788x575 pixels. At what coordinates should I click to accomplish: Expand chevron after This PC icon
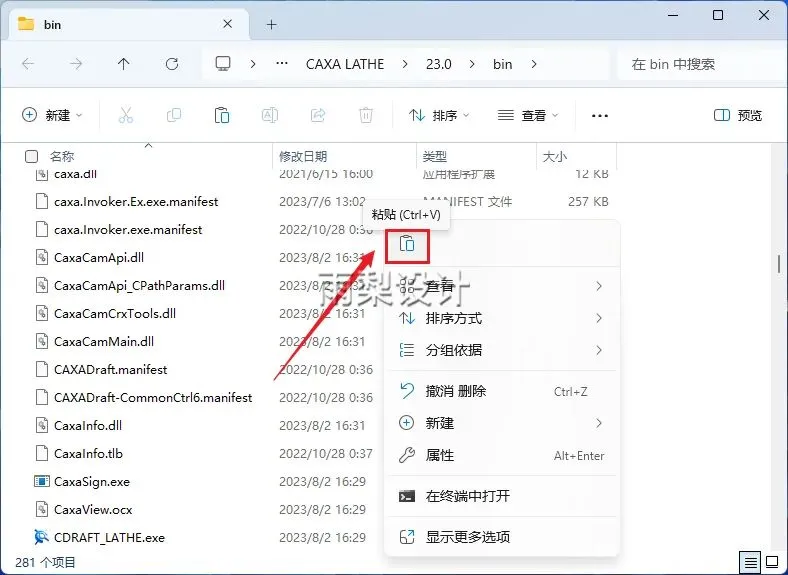click(x=253, y=64)
